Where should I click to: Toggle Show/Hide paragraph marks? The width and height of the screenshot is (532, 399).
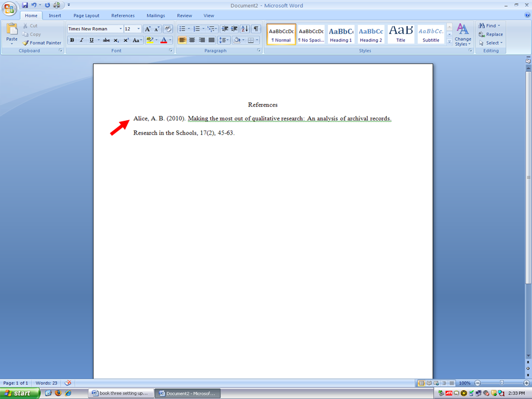[255, 29]
